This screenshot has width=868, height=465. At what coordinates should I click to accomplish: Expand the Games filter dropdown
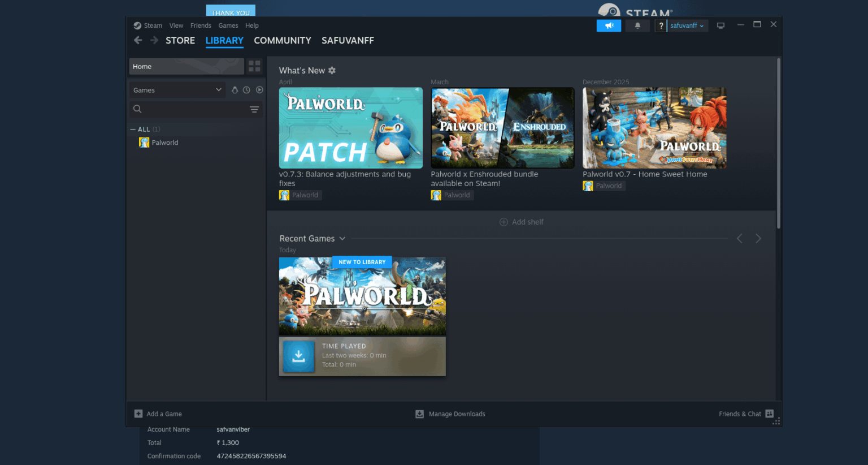pos(177,90)
